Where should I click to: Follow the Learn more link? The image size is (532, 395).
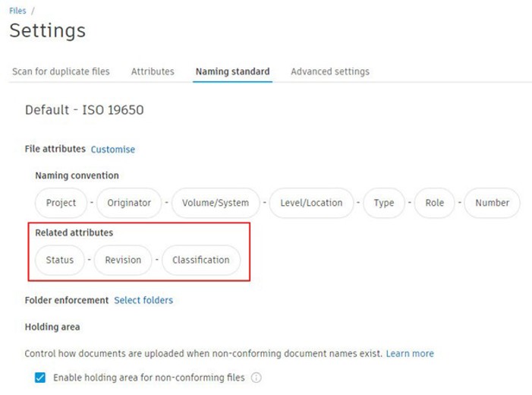tap(410, 353)
